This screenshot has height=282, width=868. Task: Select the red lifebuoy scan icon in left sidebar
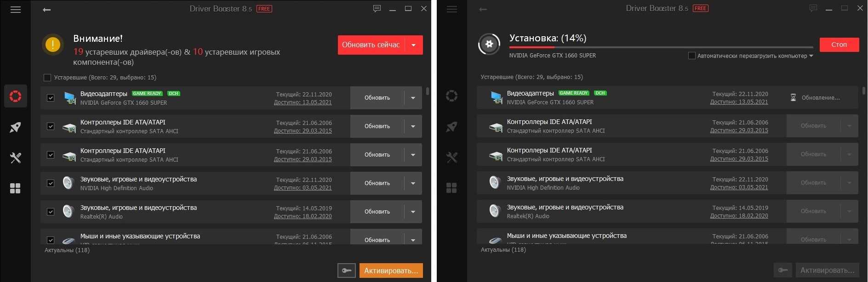pyautogui.click(x=16, y=96)
